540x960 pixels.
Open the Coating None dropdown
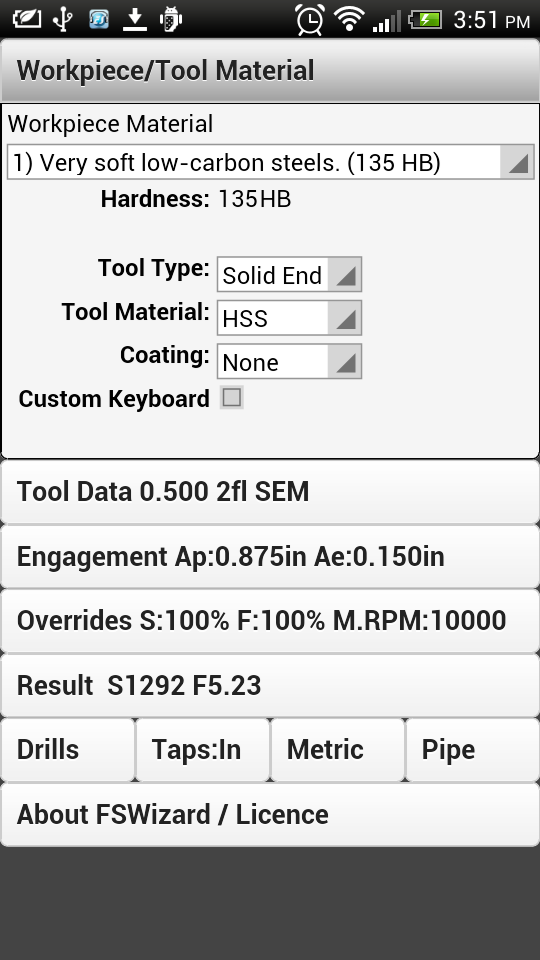click(x=289, y=362)
